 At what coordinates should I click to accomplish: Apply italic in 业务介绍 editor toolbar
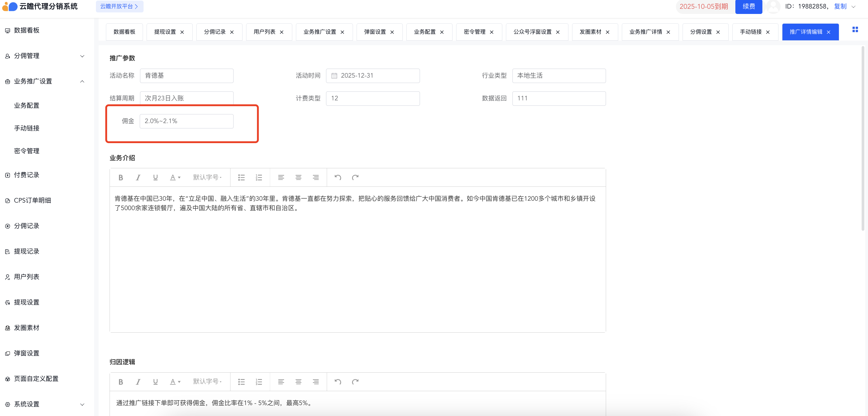click(x=138, y=177)
